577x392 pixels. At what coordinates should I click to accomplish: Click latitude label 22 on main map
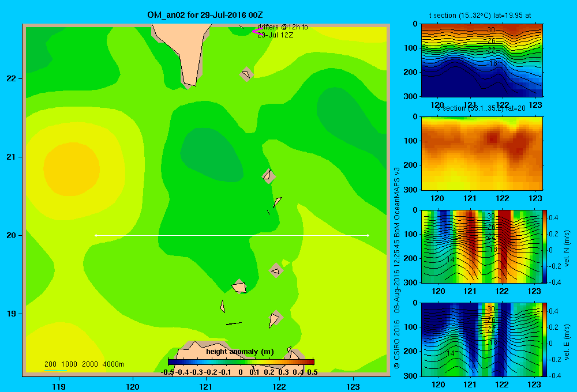point(12,79)
